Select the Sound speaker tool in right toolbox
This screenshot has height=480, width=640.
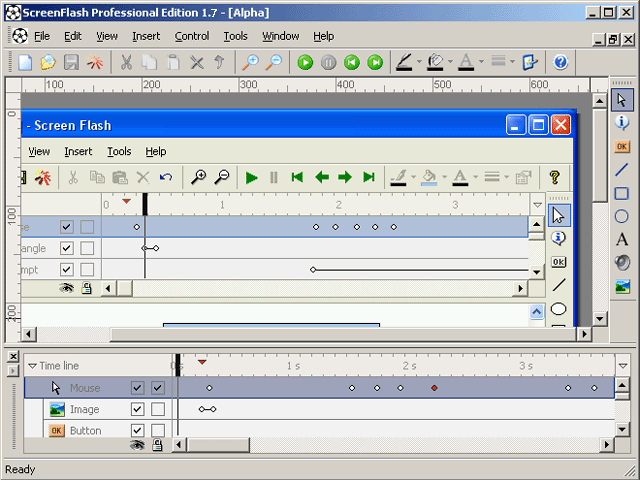point(622,262)
